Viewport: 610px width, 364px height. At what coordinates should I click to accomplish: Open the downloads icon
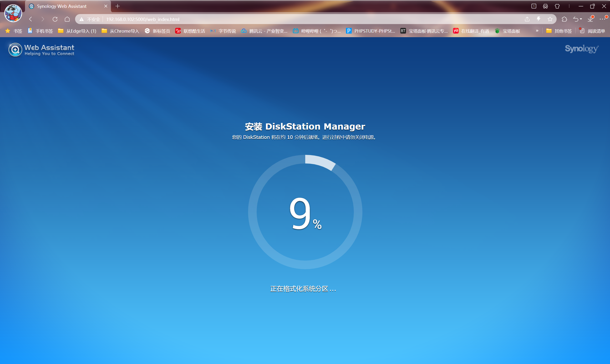pyautogui.click(x=591, y=19)
